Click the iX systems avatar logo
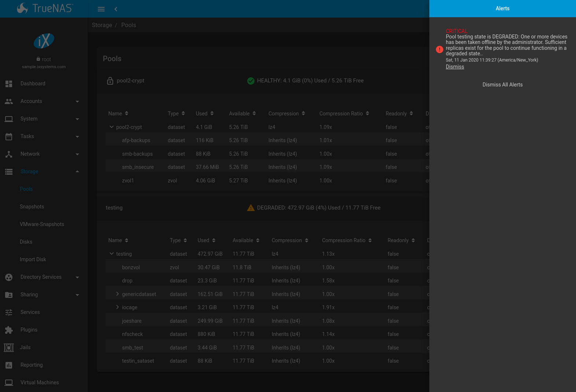The image size is (576, 392). coord(44,41)
